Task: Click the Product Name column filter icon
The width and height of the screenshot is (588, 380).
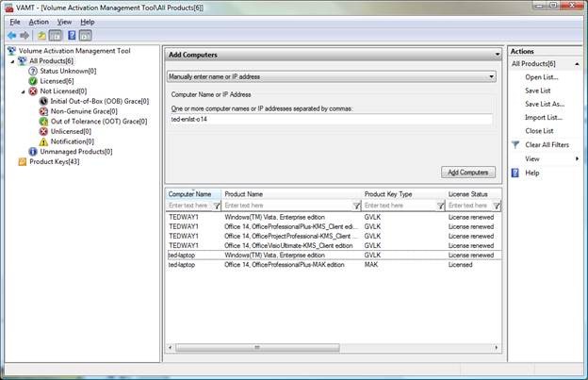Action: pyautogui.click(x=356, y=206)
